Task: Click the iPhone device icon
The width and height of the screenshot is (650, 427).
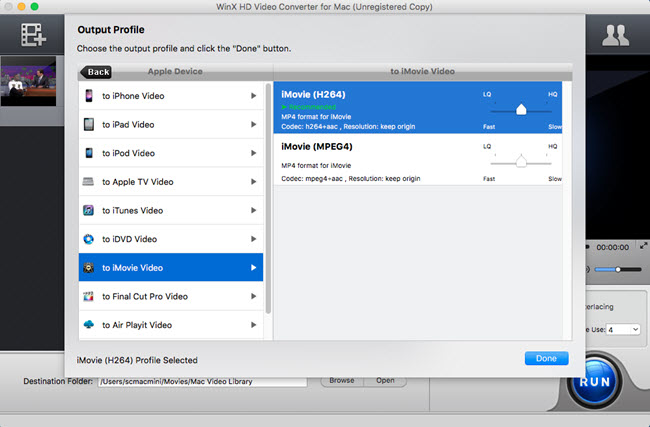Action: (89, 96)
